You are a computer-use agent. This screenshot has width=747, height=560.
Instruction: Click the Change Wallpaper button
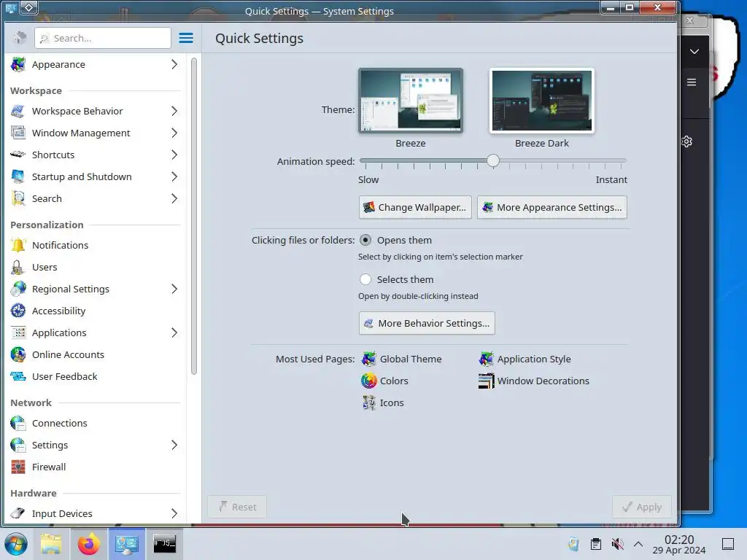tap(415, 207)
